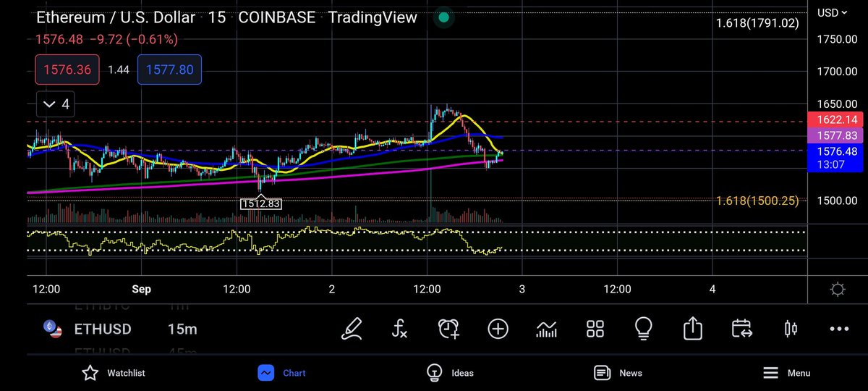Tap the spread value 1.44
Image resolution: width=868 pixels, height=391 pixels.
[x=118, y=70]
